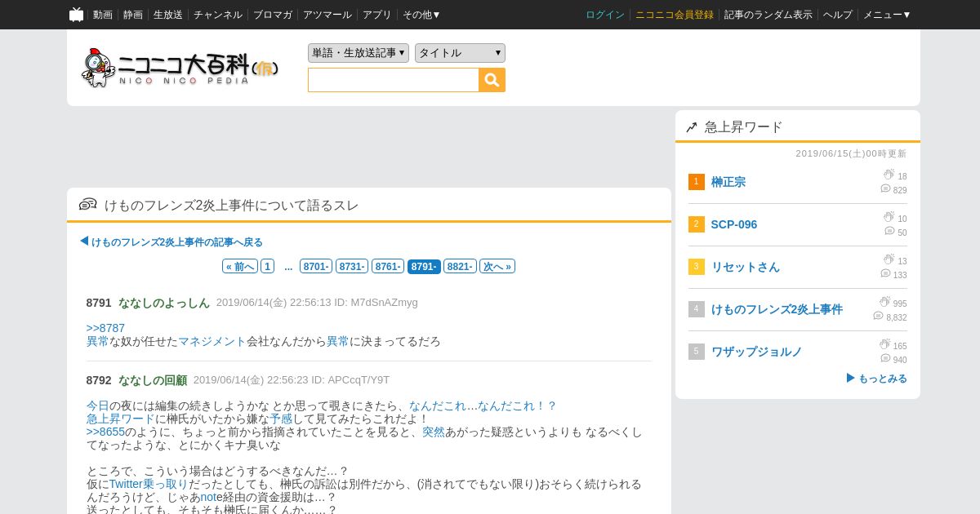Click the rank 2 badge next to SCP-096
Viewport: 980px width, 514px height.
point(697,224)
